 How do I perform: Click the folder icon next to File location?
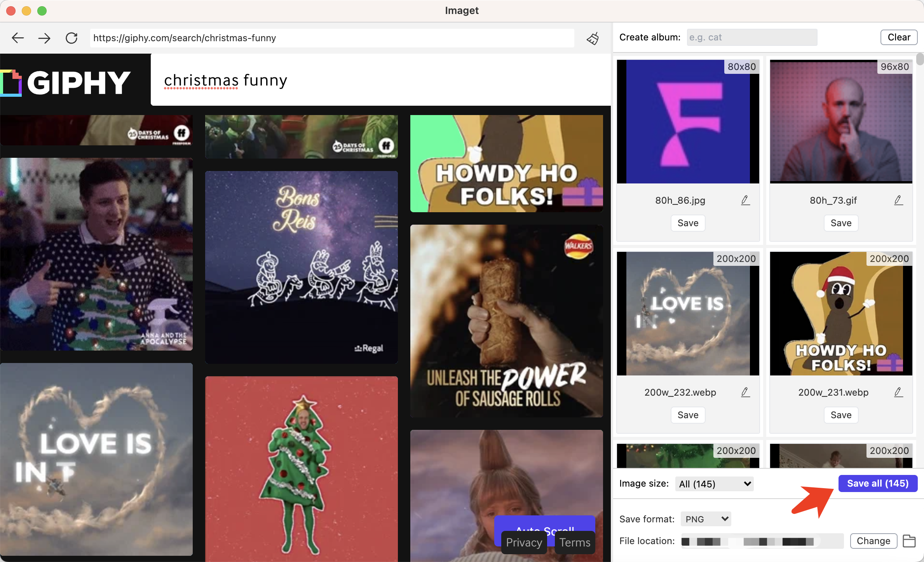[x=910, y=541]
